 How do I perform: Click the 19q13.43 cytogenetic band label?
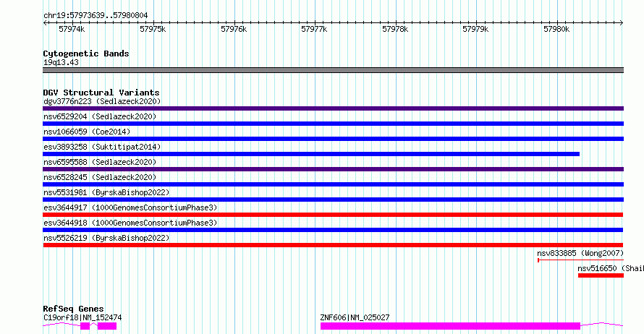[61, 62]
